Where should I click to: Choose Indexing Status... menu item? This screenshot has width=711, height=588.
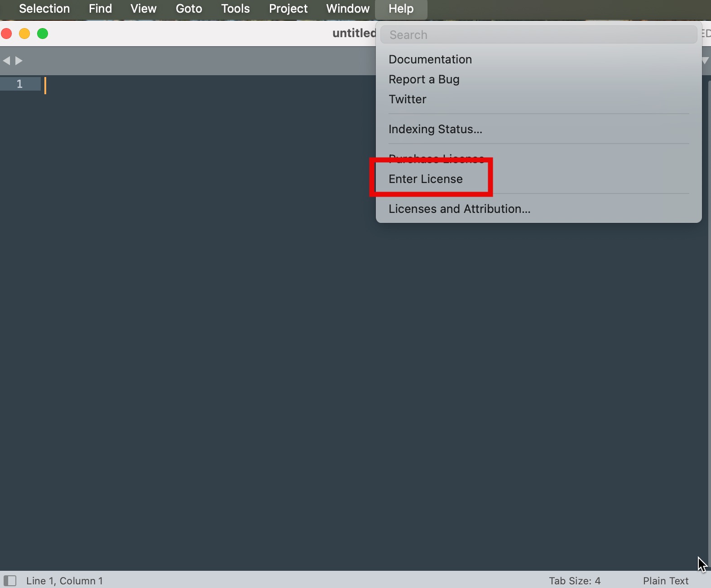[435, 129]
